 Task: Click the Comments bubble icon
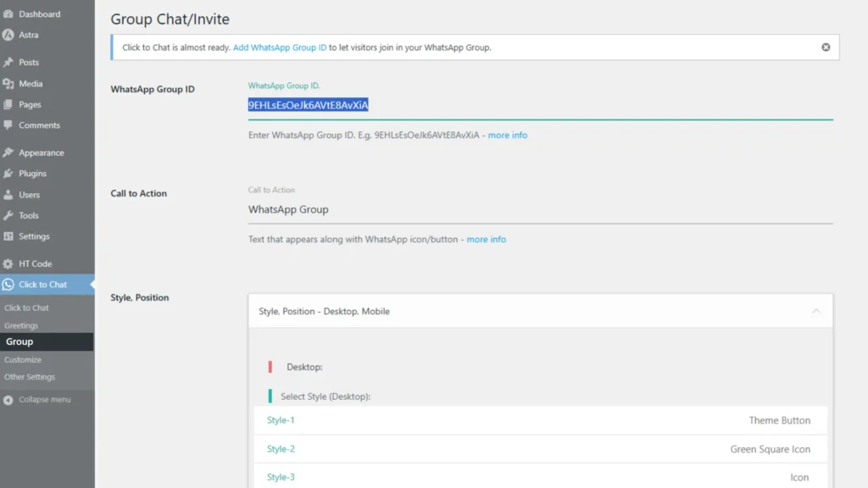tap(8, 125)
